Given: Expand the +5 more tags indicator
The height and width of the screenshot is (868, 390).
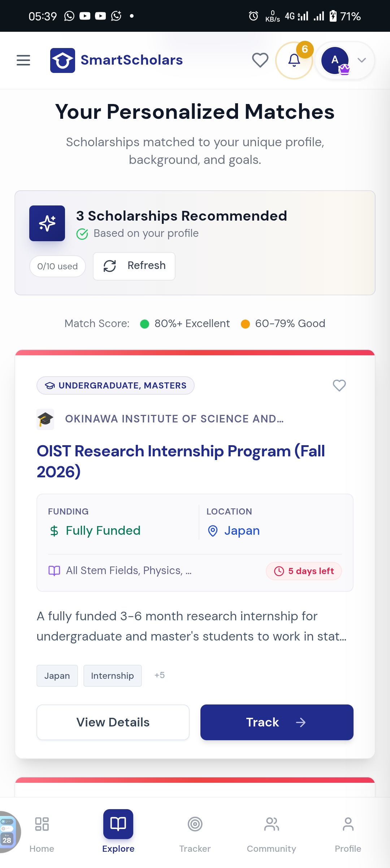Looking at the screenshot, I should click(x=160, y=675).
